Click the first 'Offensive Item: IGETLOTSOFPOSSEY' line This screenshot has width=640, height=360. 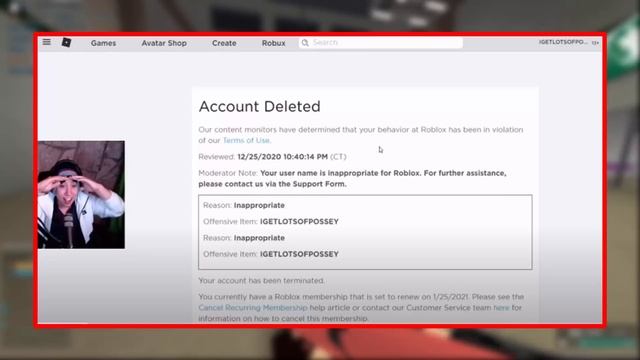(271, 222)
